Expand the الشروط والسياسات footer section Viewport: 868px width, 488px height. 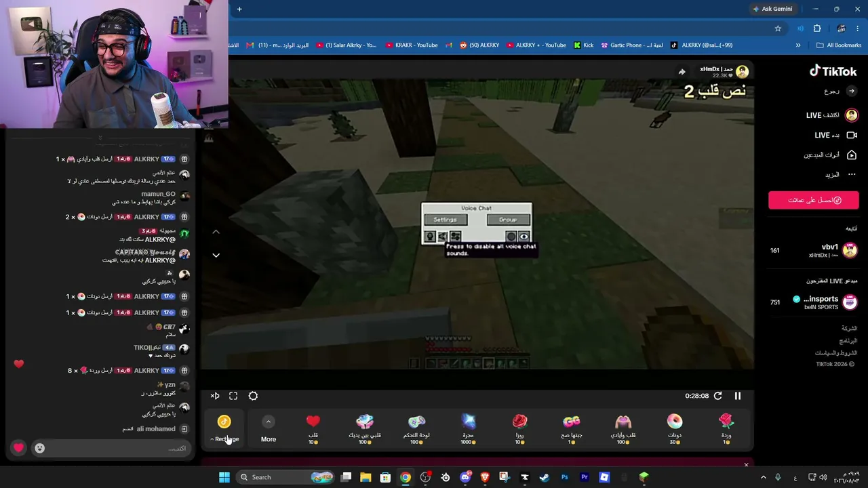tap(836, 353)
